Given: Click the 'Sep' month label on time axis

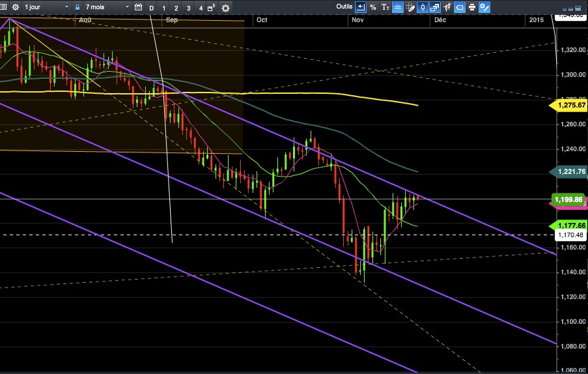Looking at the screenshot, I should coord(171,20).
